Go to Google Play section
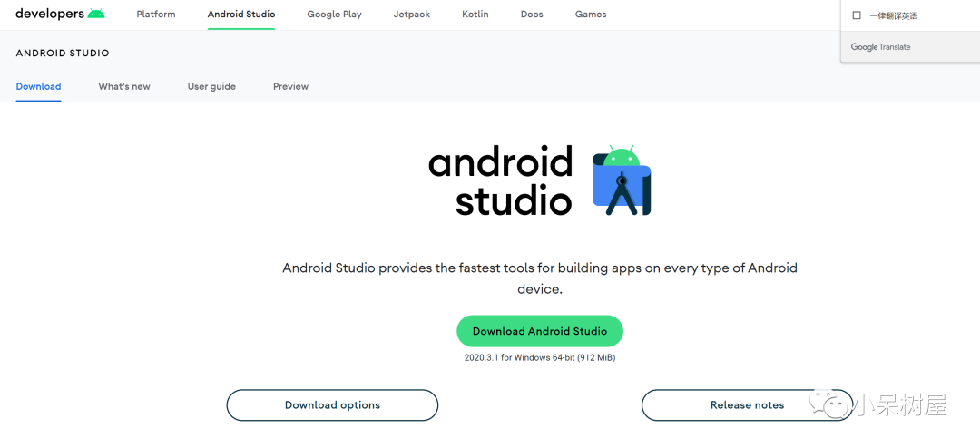Viewport: 980px width, 448px height. (334, 14)
